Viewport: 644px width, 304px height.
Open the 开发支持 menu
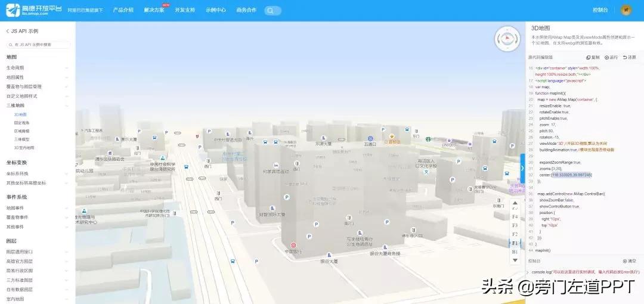[x=185, y=10]
